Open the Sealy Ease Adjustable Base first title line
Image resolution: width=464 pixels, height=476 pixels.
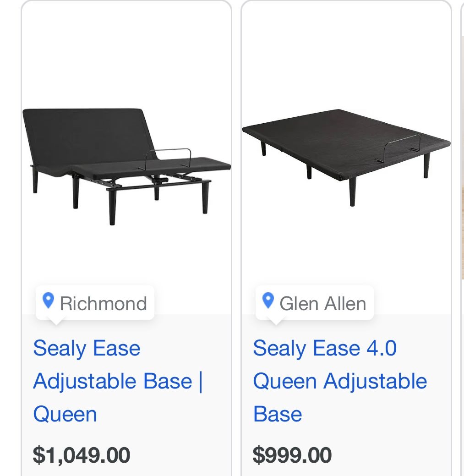[x=87, y=348]
